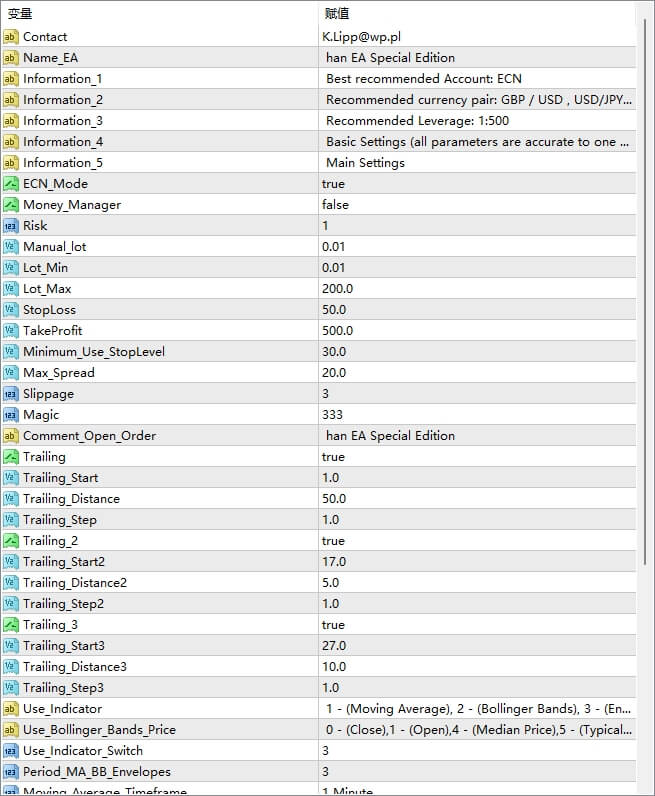The image size is (655, 796).
Task: Select the Name_EA parameter row
Action: tap(50, 58)
